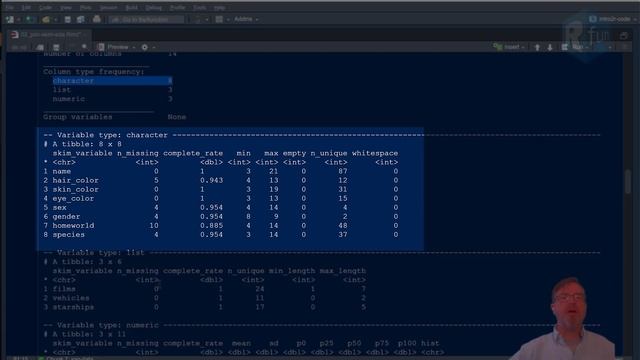
Task: Click the document options gear icon
Action: click(x=144, y=47)
